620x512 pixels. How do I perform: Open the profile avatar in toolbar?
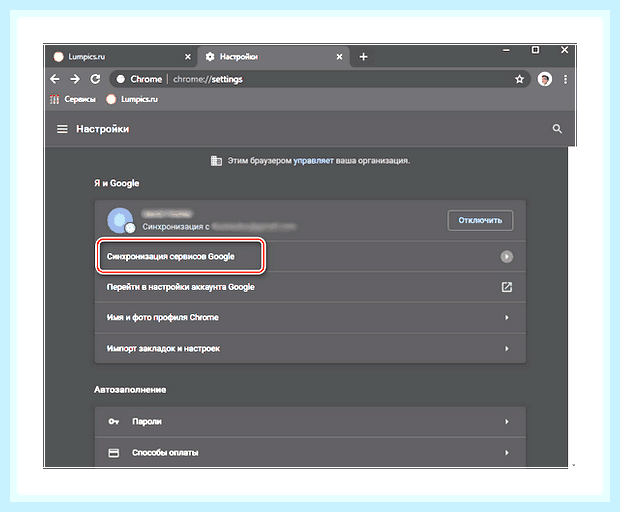coord(544,79)
